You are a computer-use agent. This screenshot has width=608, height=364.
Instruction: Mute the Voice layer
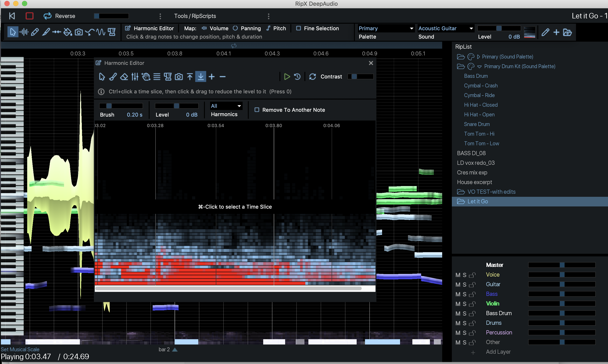tap(458, 275)
